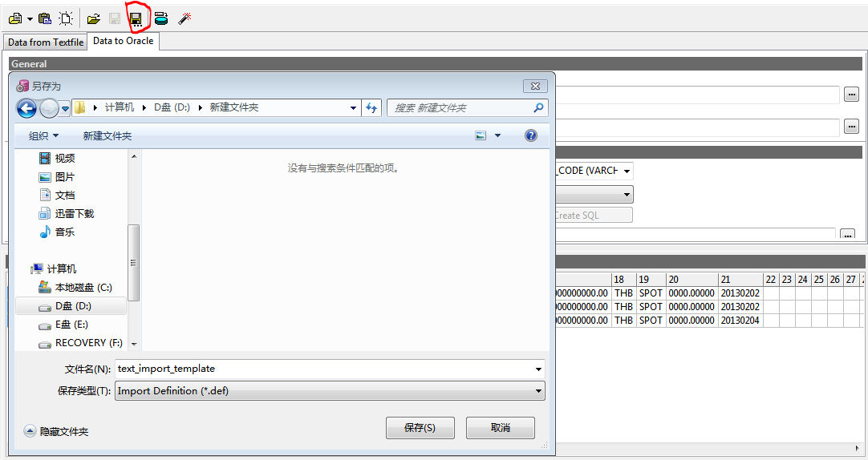Click column header 18 in result grid

[623, 279]
